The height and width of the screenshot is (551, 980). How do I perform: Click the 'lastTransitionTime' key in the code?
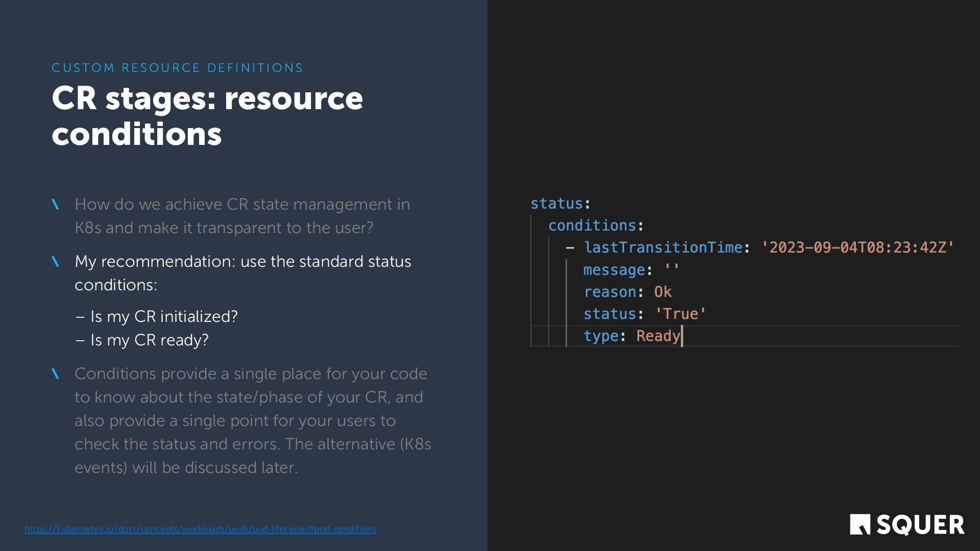coord(663,247)
